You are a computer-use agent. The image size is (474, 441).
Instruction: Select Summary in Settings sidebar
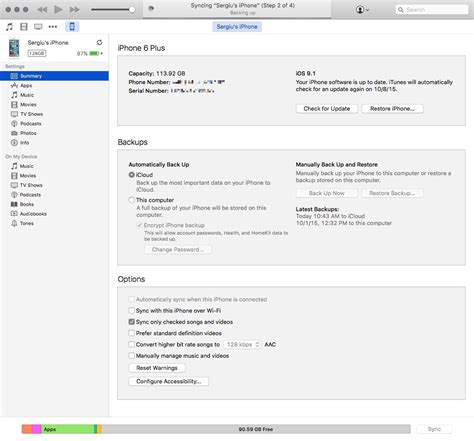(54, 76)
